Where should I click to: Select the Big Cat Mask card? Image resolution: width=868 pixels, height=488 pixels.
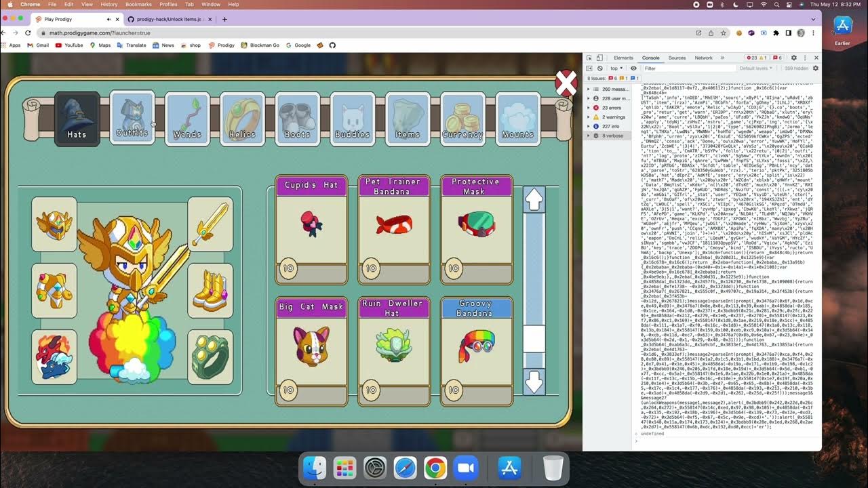pyautogui.click(x=311, y=351)
